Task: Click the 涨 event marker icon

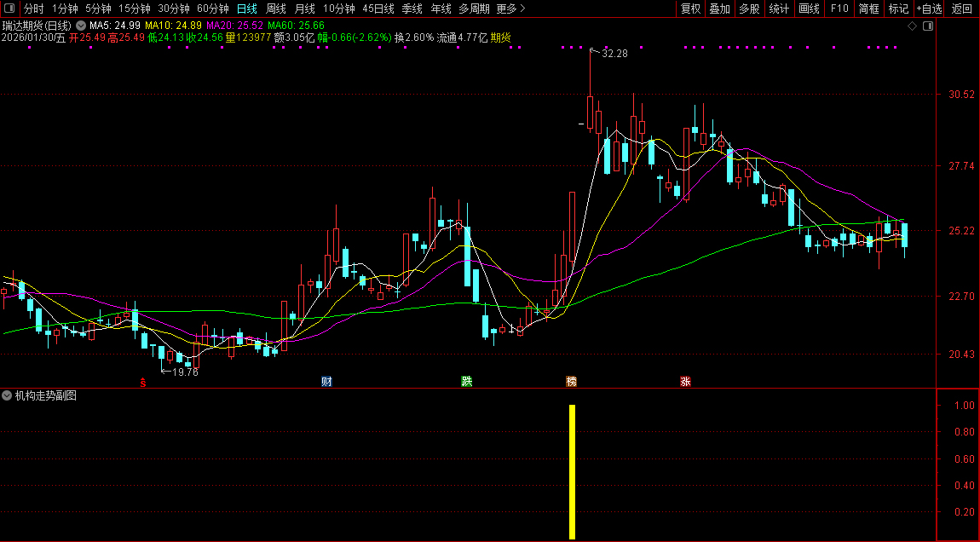Action: click(685, 381)
